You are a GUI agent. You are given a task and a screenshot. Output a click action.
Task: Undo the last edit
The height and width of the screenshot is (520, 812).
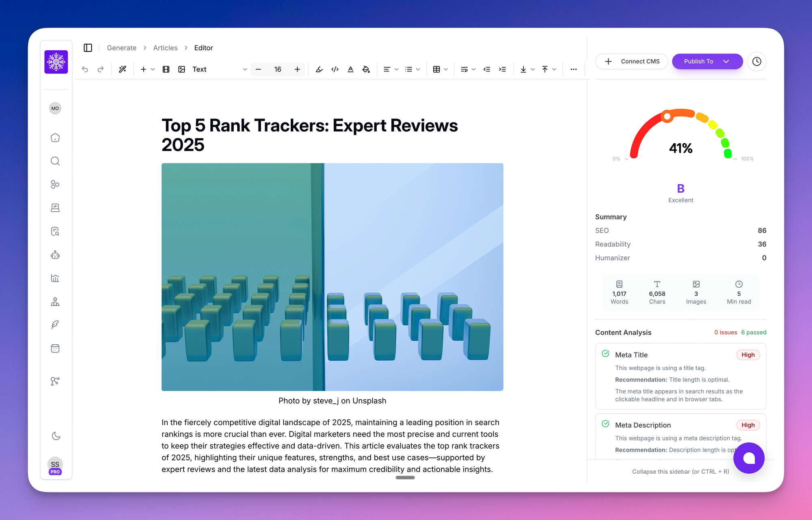(85, 69)
